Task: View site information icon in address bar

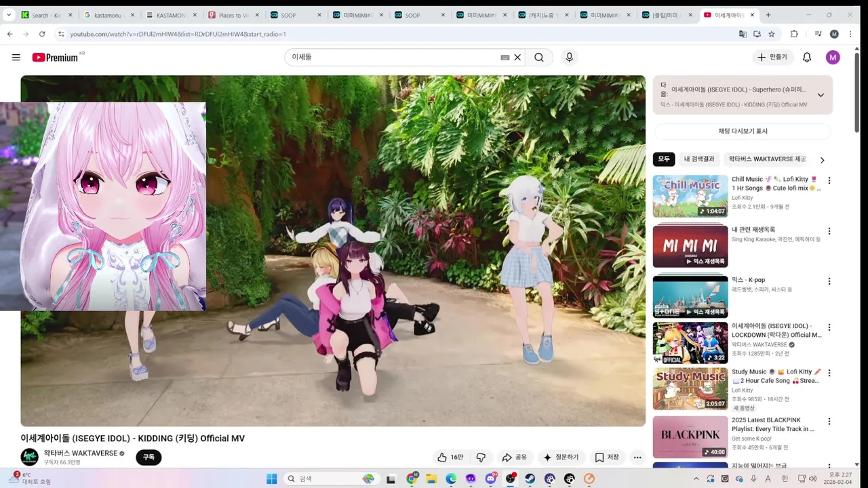Action: [x=61, y=34]
